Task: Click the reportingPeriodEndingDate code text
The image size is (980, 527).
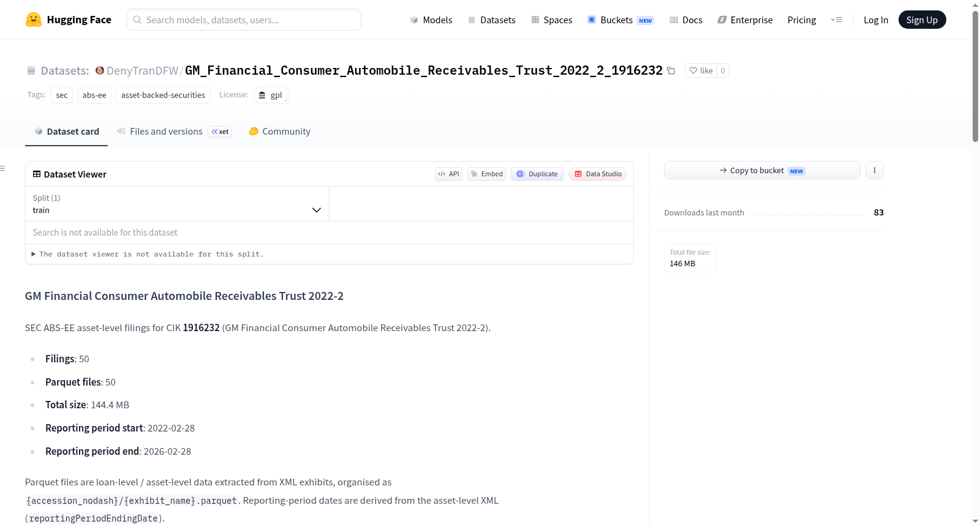Action: pyautogui.click(x=93, y=518)
